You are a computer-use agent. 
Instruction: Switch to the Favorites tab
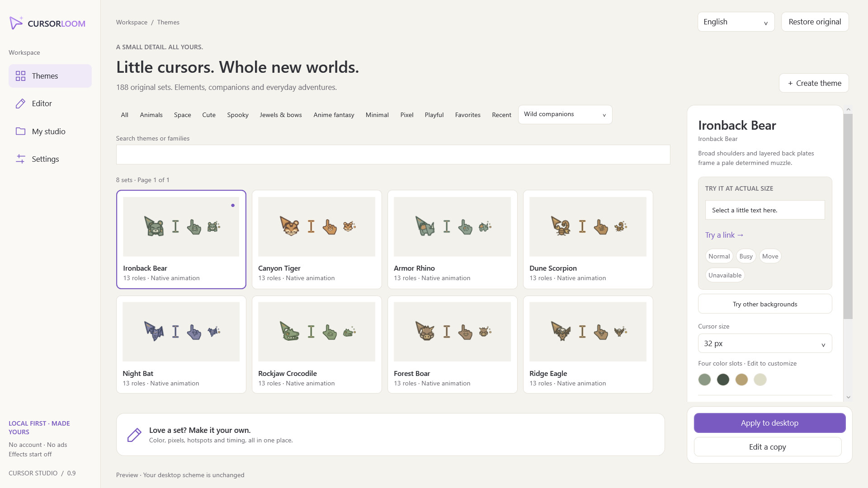467,115
